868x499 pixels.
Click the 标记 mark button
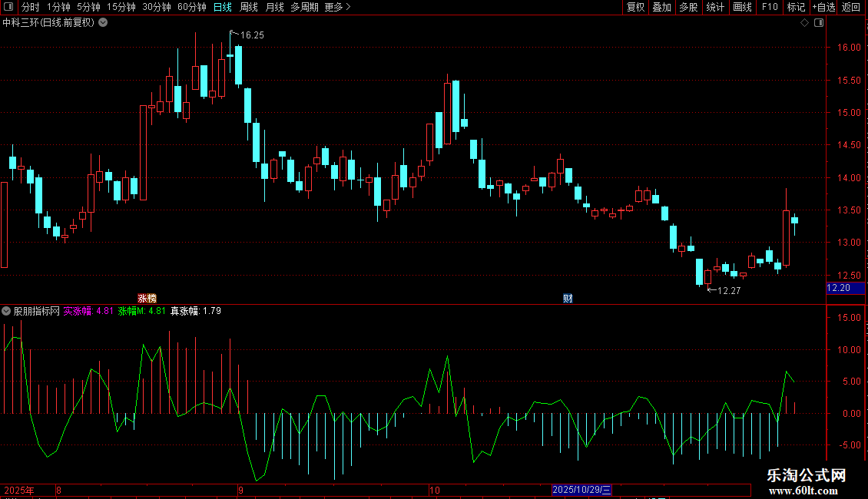[796, 7]
